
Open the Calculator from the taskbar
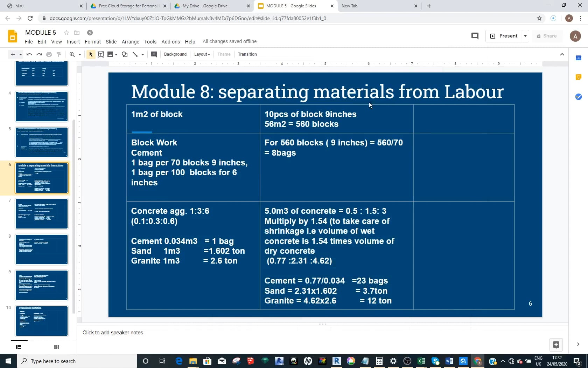click(379, 361)
